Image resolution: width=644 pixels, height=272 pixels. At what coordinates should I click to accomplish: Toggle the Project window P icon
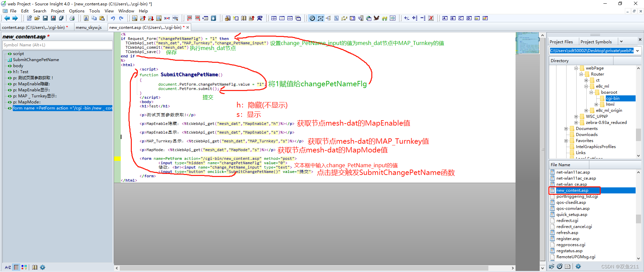tap(312, 18)
